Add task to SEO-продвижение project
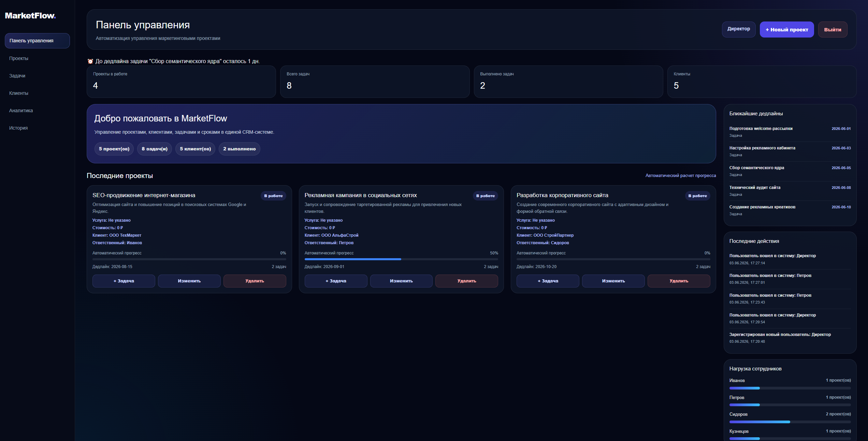The width and height of the screenshot is (868, 441). (x=124, y=281)
